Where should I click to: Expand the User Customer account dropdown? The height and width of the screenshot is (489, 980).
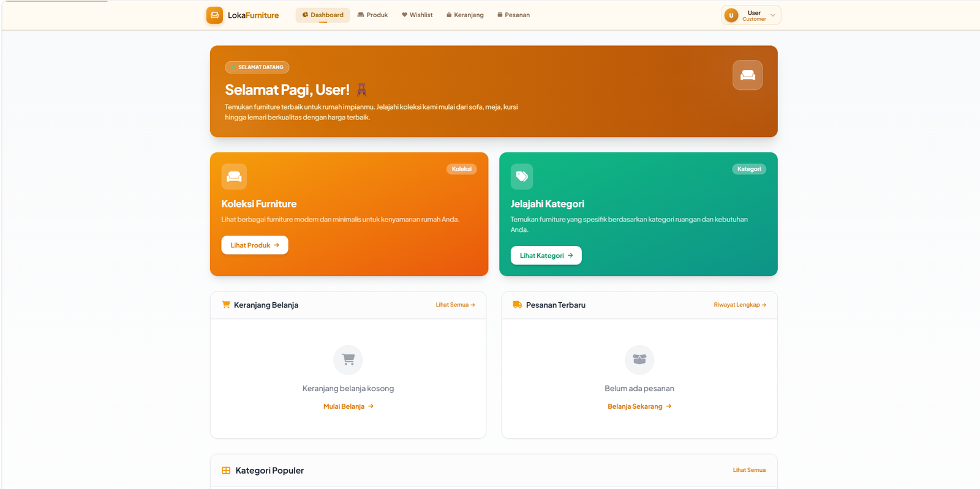point(751,15)
